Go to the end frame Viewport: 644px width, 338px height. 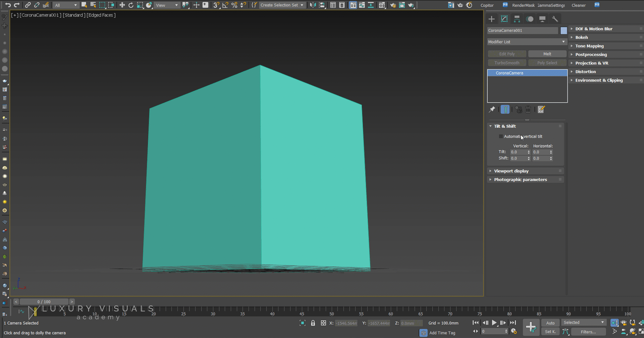click(x=513, y=323)
